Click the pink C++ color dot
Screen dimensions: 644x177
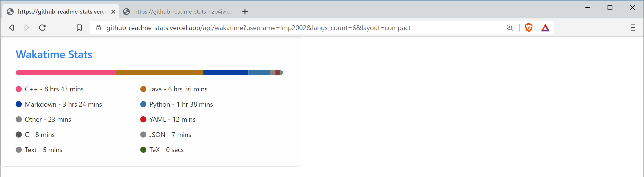tap(19, 89)
